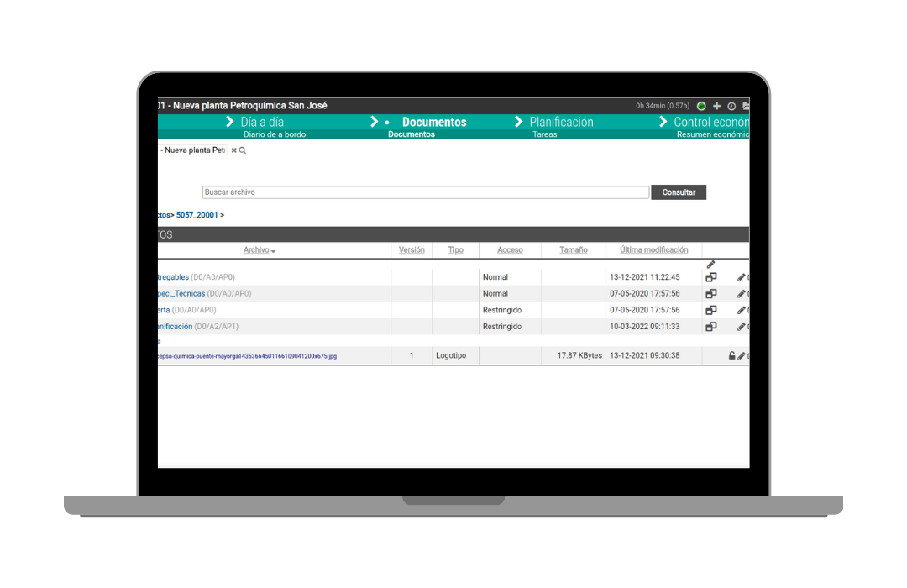Edit the Espec._Tecnicas folder with pencil icon
This screenshot has height=588, width=907.
[x=741, y=294]
